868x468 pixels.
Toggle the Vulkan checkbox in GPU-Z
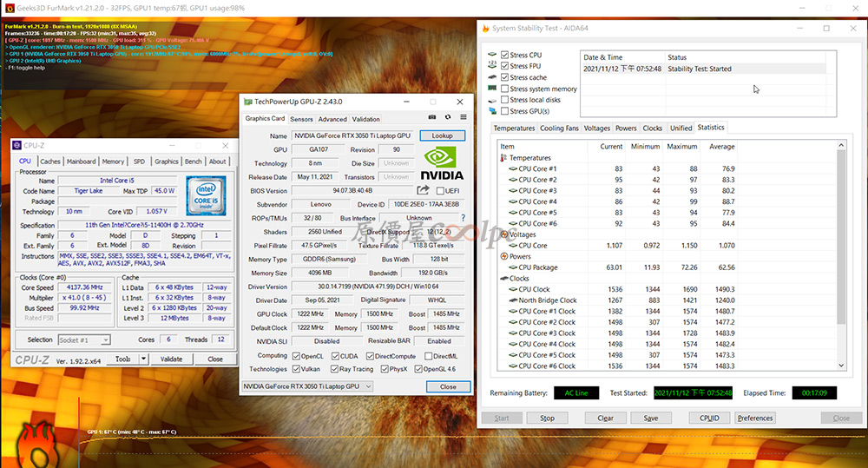(296, 369)
